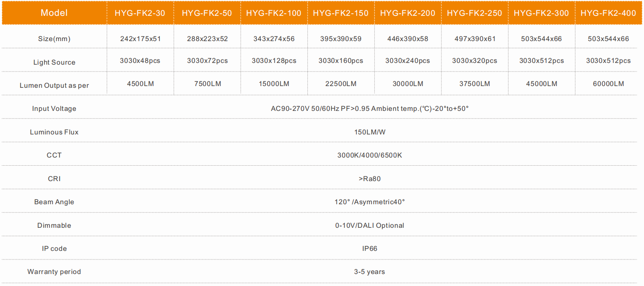Click the 3030x240pcs cell
The width and height of the screenshot is (644, 286).
pos(408,61)
